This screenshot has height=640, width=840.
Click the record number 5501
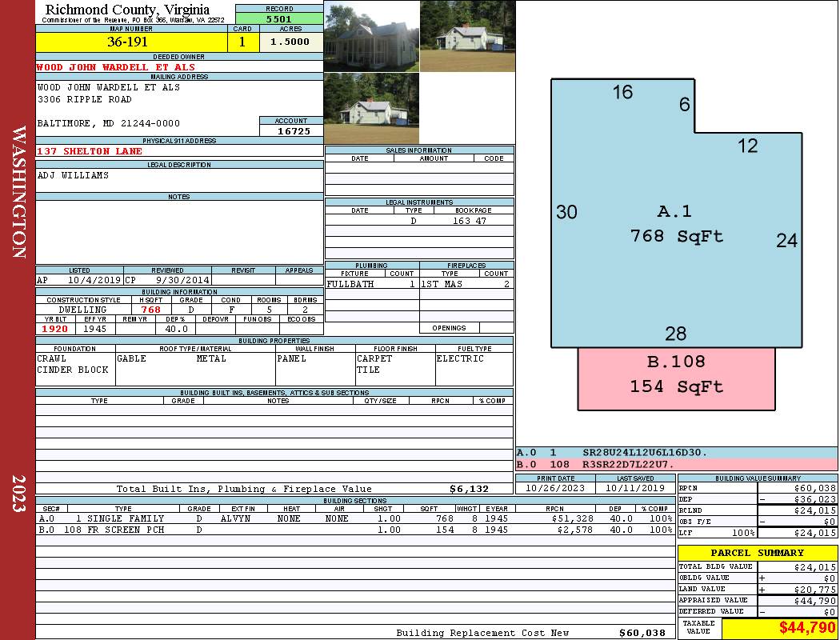(279, 19)
